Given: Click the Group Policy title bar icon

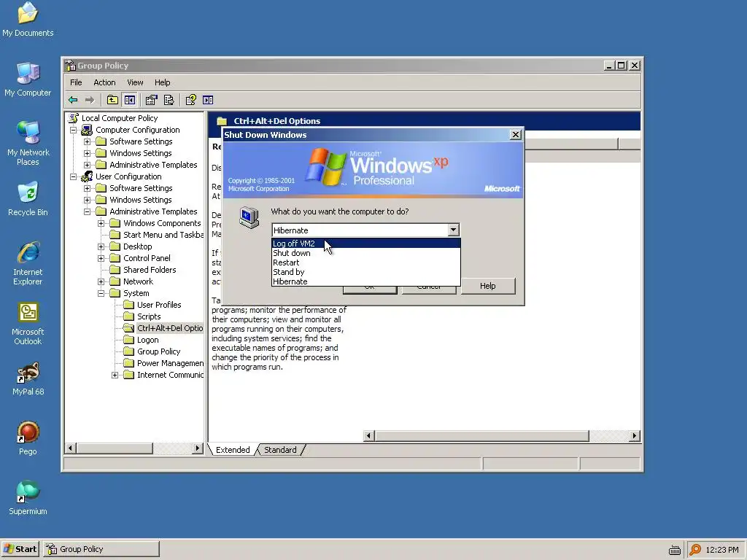Looking at the screenshot, I should 71,65.
